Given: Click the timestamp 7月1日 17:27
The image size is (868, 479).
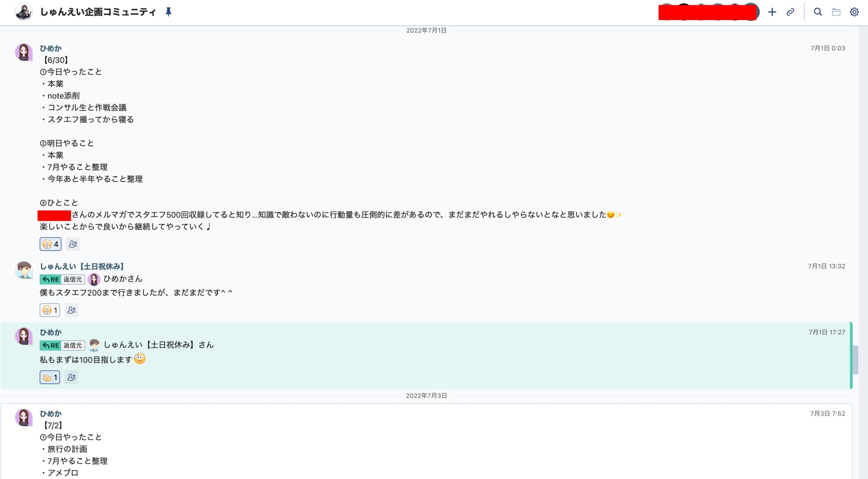Looking at the screenshot, I should (827, 332).
